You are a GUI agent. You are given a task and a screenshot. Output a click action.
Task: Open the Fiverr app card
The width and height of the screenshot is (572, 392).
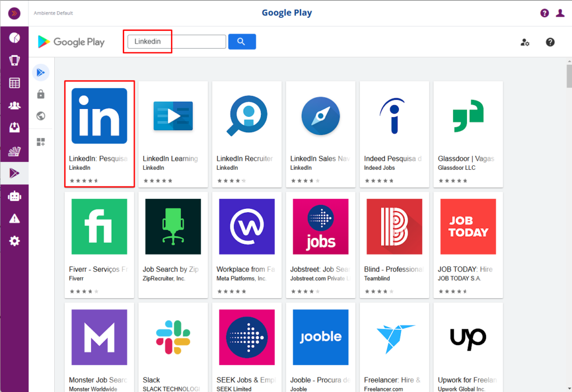coord(99,245)
